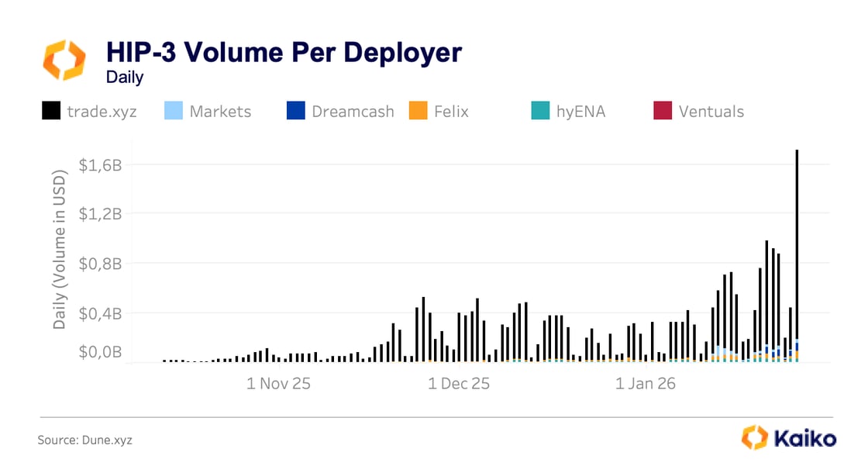Click the Source: Dune.xyz attribution text
This screenshot has width=868, height=473.
click(x=85, y=440)
